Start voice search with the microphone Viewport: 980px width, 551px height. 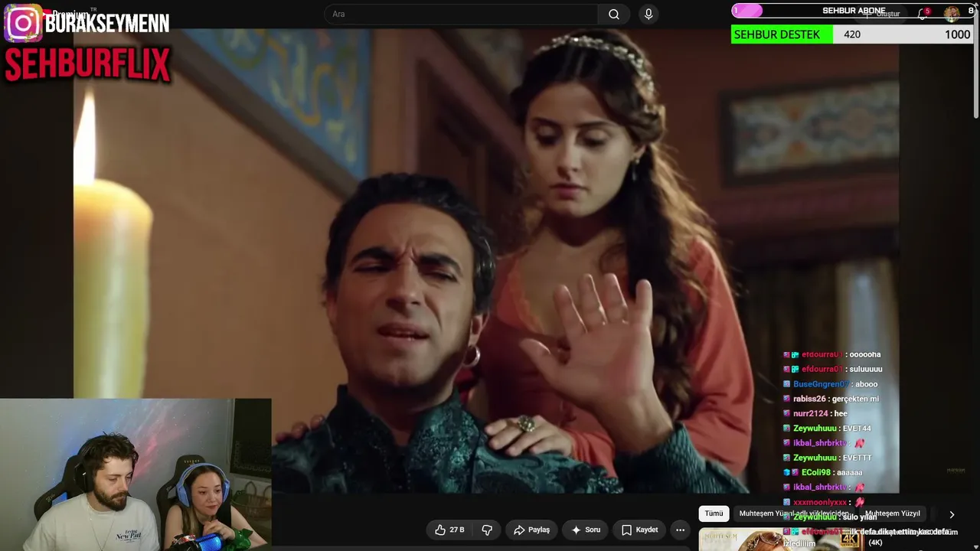(648, 14)
